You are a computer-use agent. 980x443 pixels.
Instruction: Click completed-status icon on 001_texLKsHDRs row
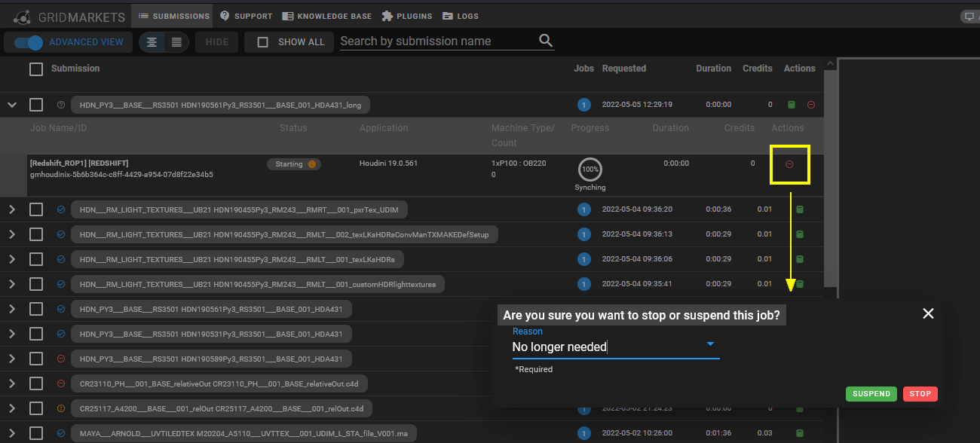(61, 259)
